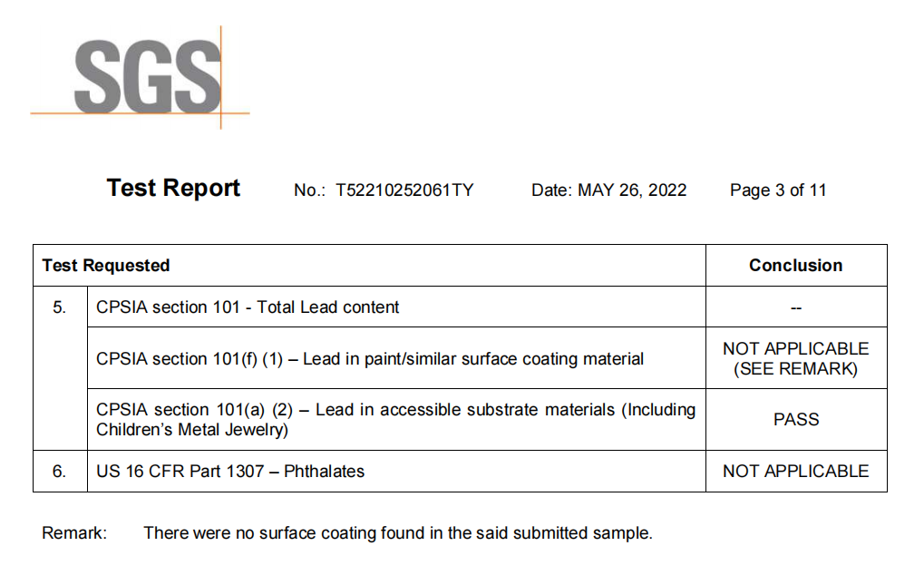This screenshot has width=924, height=575.
Task: Click the Phthalates NOT APPLICABLE conclusion
Action: [795, 472]
